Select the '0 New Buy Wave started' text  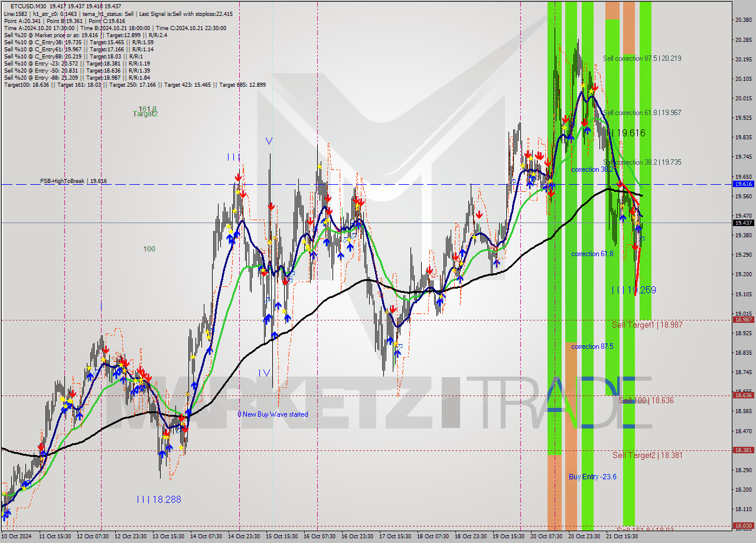pyautogui.click(x=273, y=414)
